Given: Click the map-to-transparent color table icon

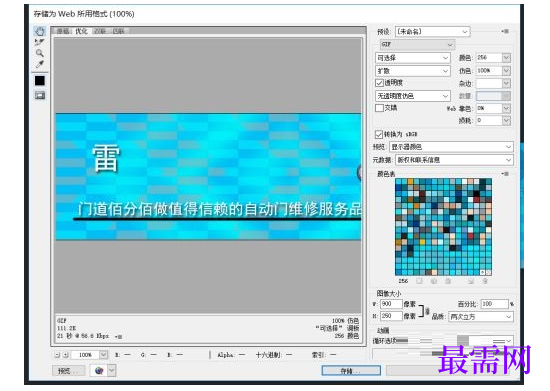Looking at the screenshot, I should (x=419, y=281).
